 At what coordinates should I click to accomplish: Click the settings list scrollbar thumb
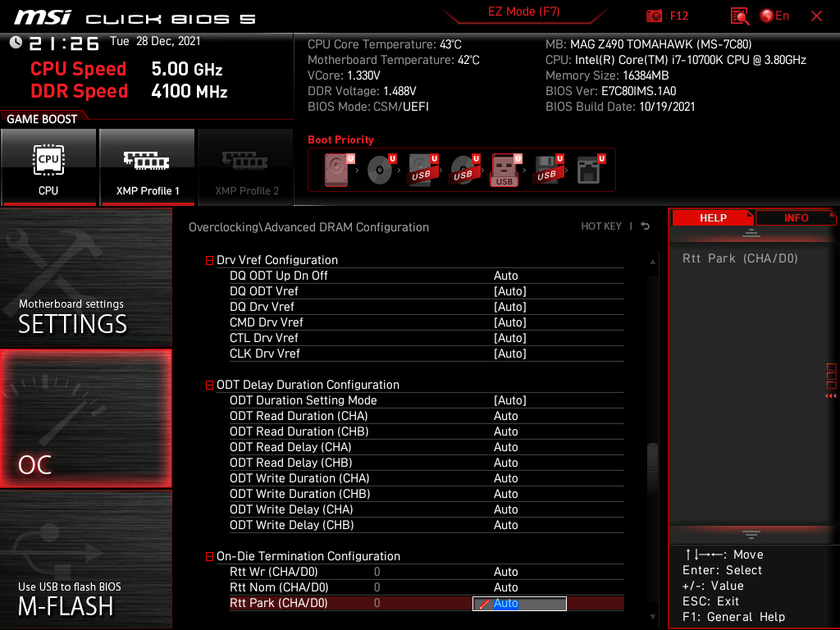[652, 468]
